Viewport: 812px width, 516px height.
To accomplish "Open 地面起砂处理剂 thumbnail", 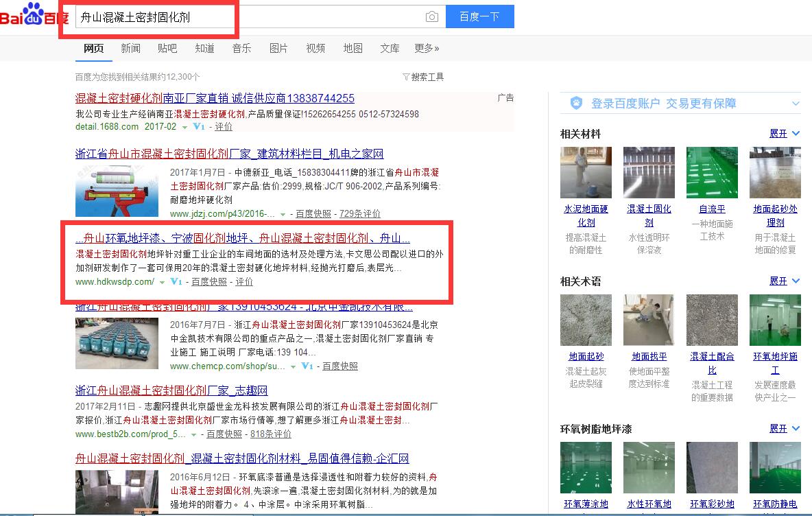I will (775, 172).
